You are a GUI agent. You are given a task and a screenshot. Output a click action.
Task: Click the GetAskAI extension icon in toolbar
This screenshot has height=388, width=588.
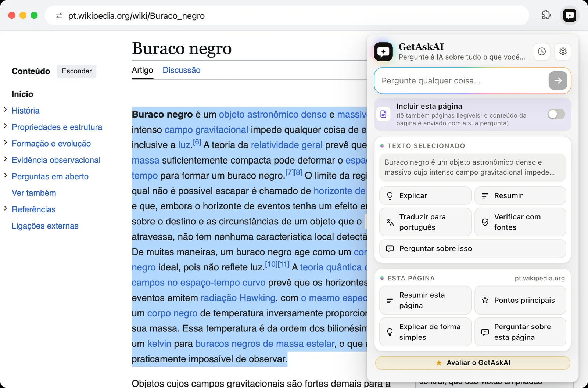[569, 15]
